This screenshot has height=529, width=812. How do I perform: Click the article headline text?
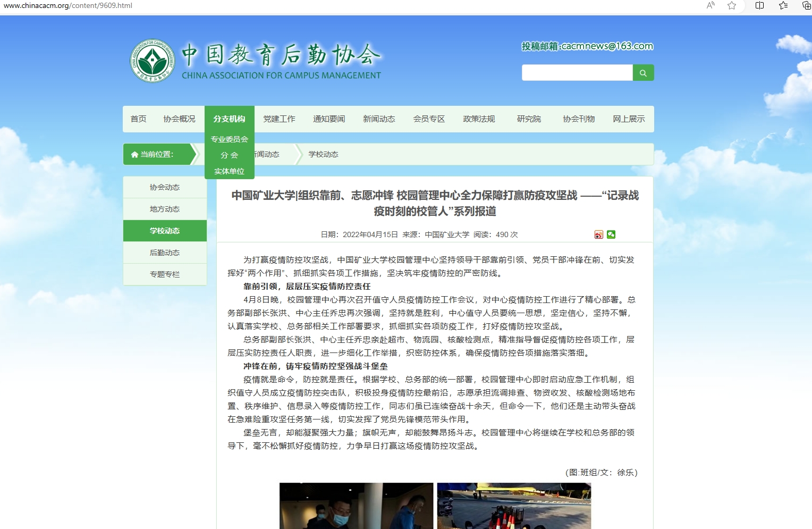[435, 203]
